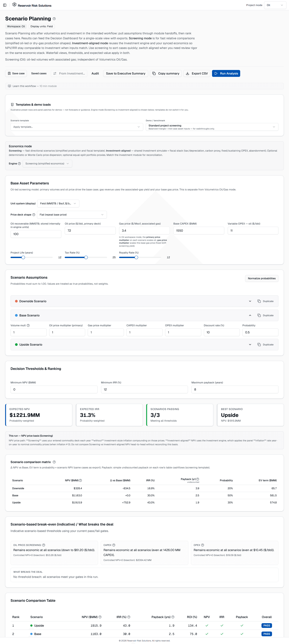Click the Oil price input field
The width and height of the screenshot is (289, 644).
pos(90,231)
